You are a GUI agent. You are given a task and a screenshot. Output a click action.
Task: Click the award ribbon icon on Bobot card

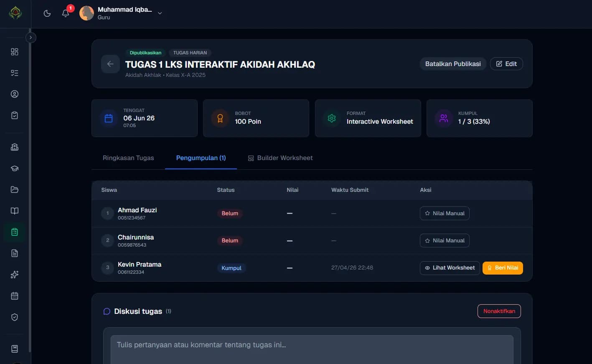pyautogui.click(x=220, y=118)
